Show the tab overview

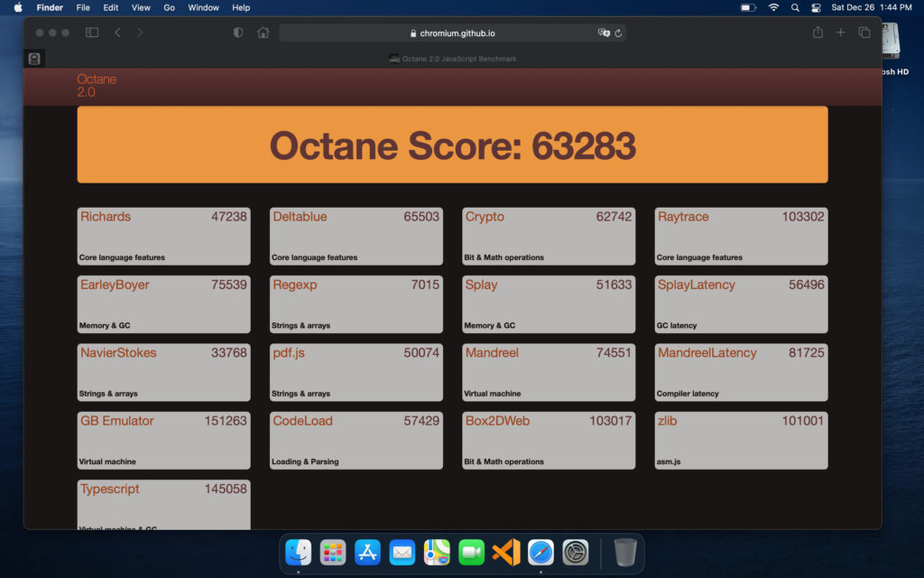pyautogui.click(x=864, y=33)
